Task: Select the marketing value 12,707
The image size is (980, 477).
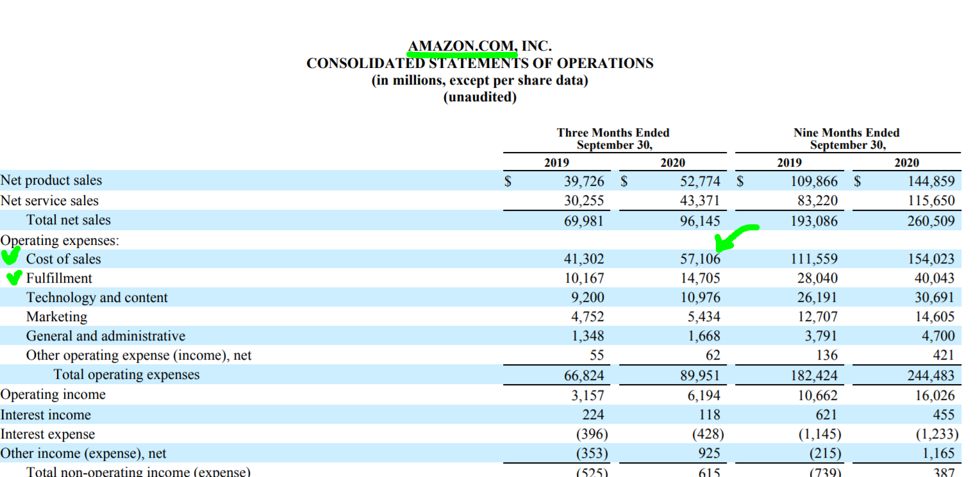Action: click(x=817, y=317)
